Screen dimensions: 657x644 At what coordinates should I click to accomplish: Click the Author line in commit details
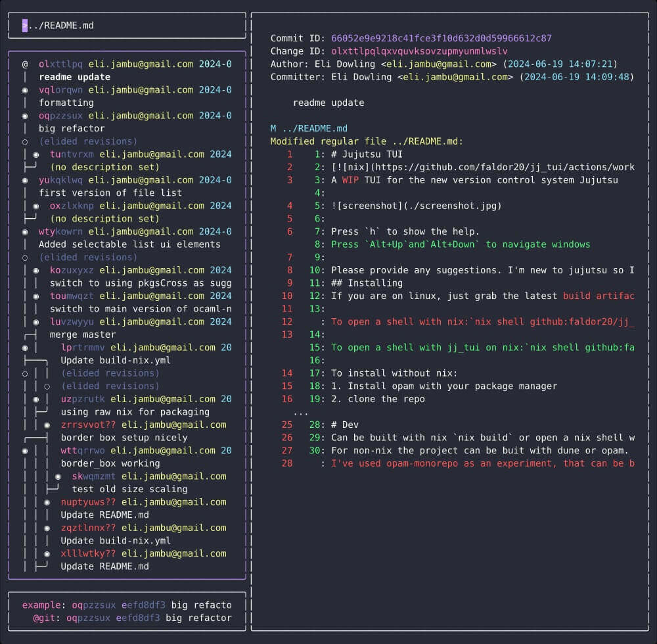(444, 64)
